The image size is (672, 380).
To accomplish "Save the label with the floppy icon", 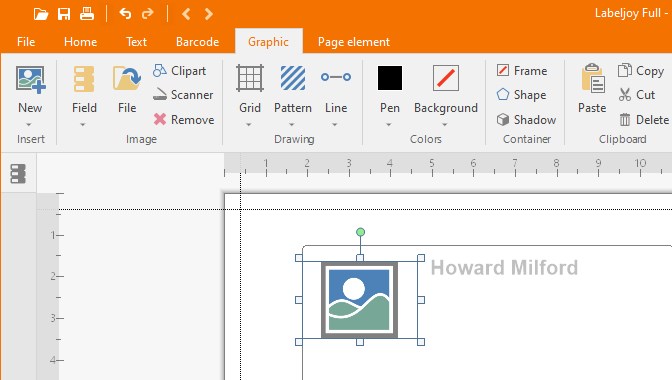I will [x=64, y=14].
